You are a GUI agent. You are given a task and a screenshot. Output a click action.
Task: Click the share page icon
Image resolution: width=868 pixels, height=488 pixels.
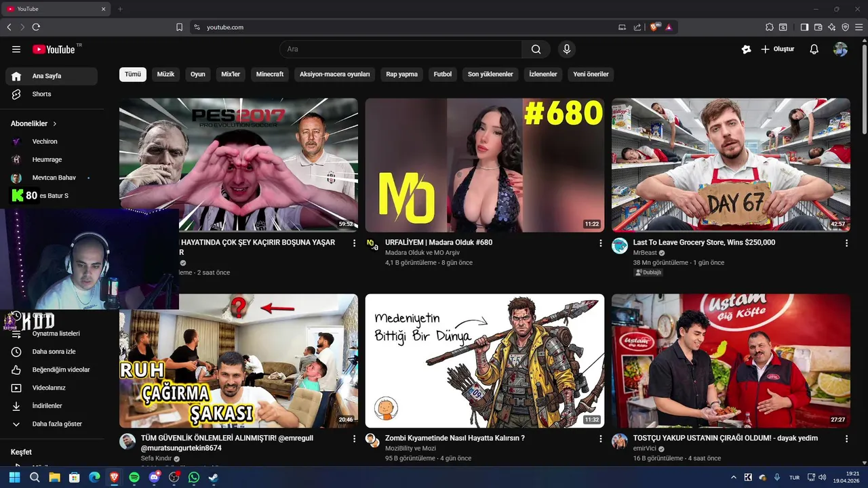pyautogui.click(x=637, y=27)
